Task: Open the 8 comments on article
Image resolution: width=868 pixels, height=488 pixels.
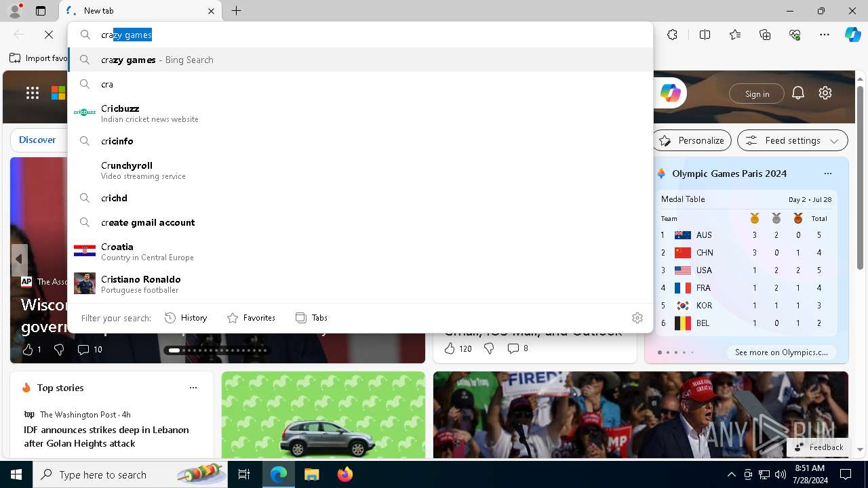Action: 517,348
